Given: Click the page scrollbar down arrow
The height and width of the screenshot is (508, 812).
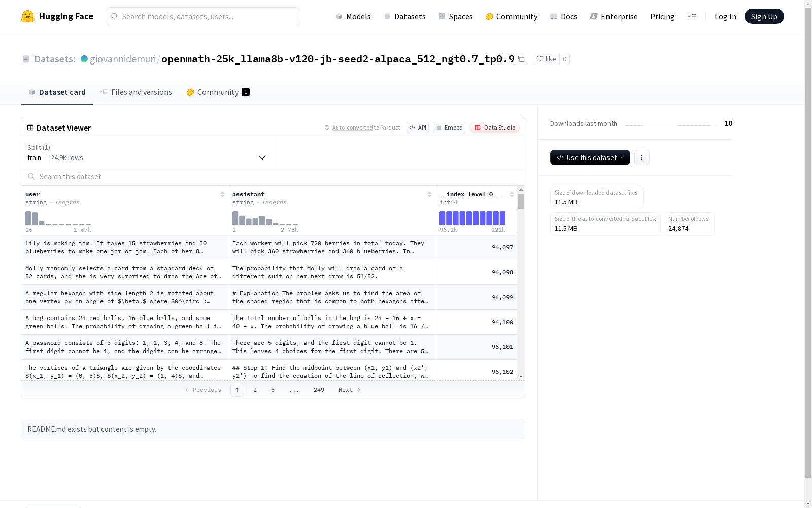Looking at the screenshot, I should (x=808, y=504).
